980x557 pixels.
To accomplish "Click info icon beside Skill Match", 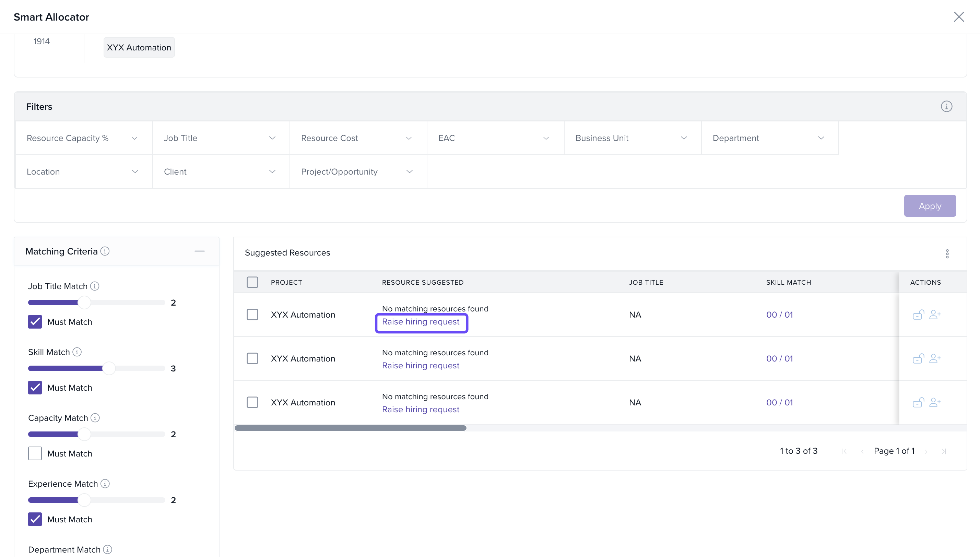I will pos(77,352).
